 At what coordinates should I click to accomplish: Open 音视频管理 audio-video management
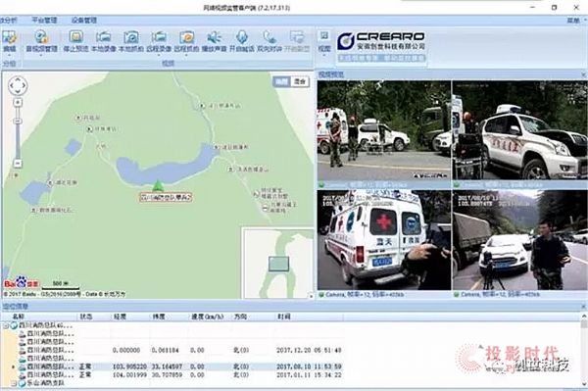pos(41,41)
